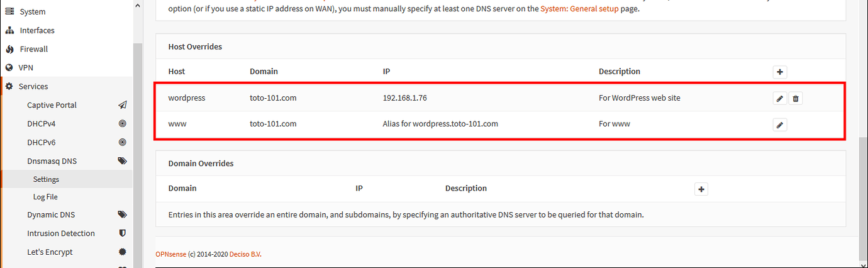This screenshot has width=868, height=268.
Task: Open Dnsmasq Log File page
Action: point(45,197)
